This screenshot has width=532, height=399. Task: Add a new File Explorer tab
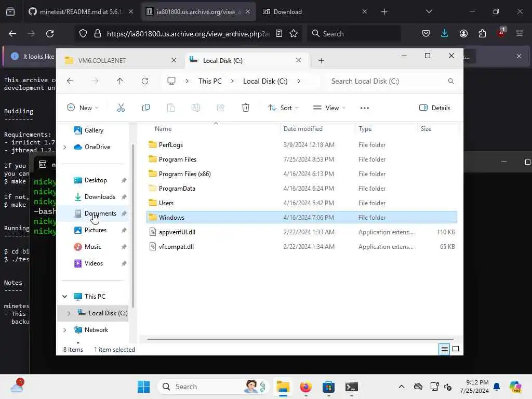click(321, 61)
